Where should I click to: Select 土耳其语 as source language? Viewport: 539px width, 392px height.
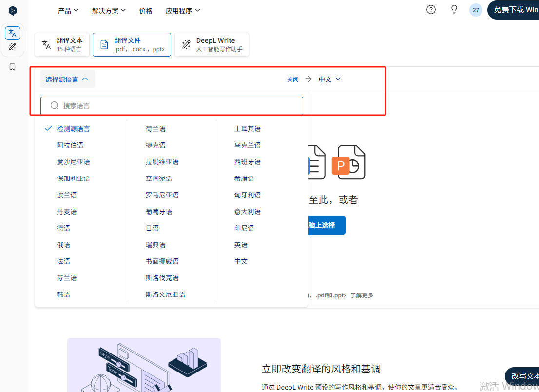click(x=248, y=129)
